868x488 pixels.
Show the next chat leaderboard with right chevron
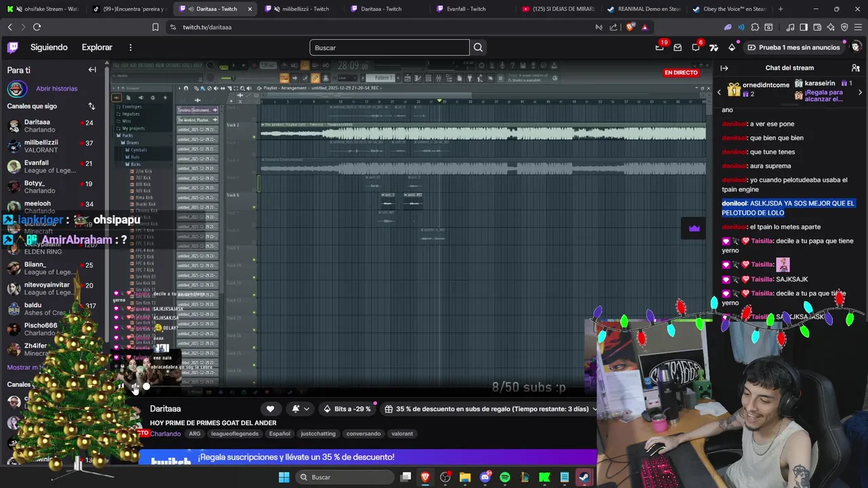pyautogui.click(x=860, y=92)
